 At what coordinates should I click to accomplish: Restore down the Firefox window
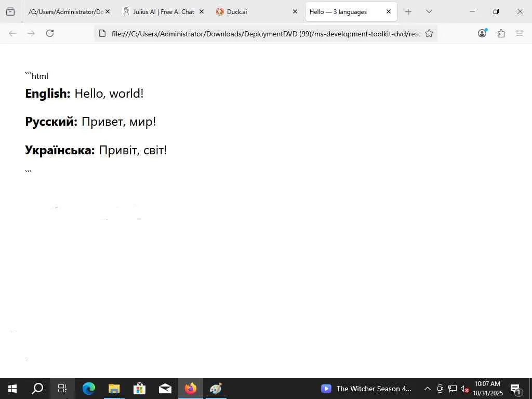click(496, 11)
